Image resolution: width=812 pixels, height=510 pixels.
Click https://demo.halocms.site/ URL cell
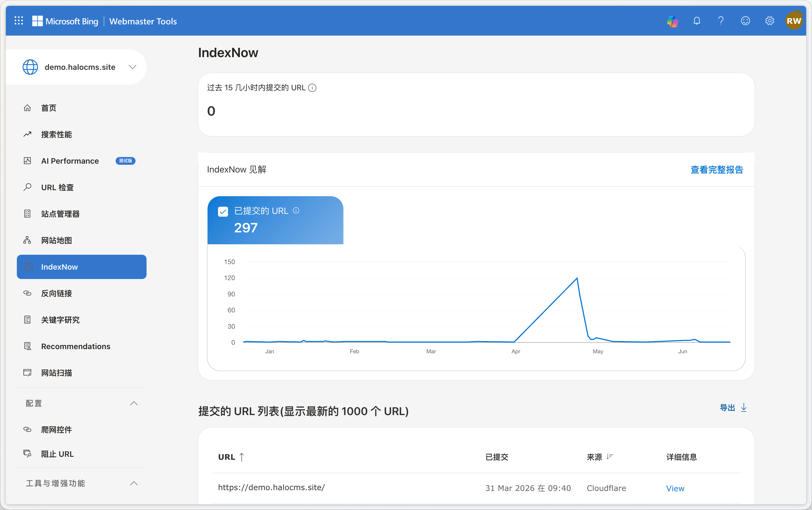271,487
